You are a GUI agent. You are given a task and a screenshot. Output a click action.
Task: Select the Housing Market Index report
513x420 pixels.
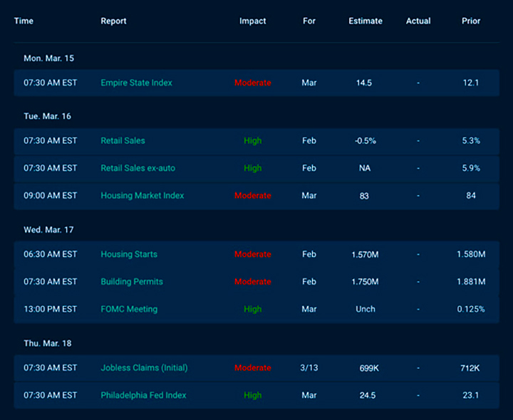pyautogui.click(x=142, y=196)
